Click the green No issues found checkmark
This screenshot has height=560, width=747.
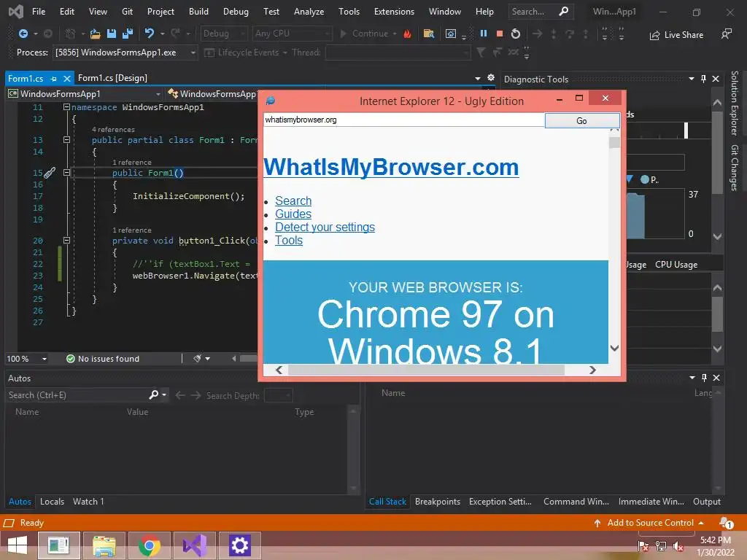click(x=71, y=359)
